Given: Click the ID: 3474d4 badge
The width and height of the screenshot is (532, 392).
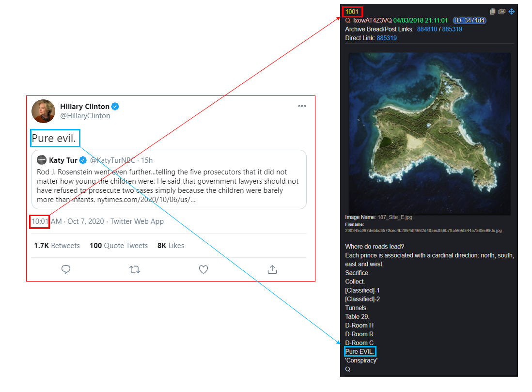Looking at the screenshot, I should [469, 20].
